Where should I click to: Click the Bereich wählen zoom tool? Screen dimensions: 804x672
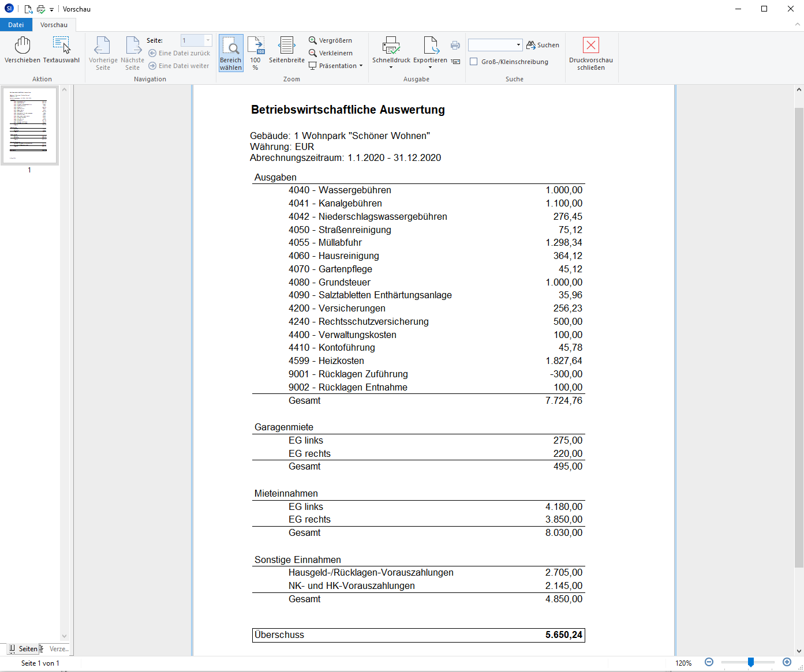(x=231, y=53)
